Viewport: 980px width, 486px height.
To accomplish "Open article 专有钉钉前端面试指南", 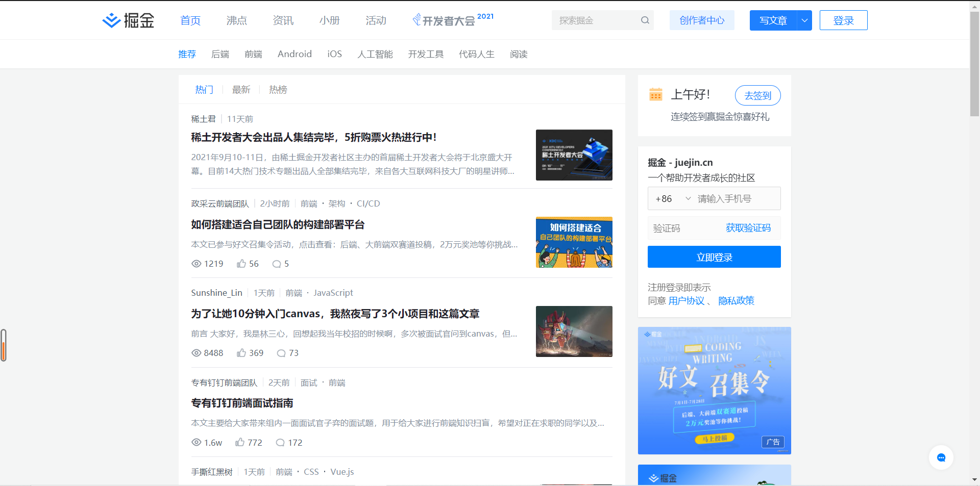I will click(242, 403).
